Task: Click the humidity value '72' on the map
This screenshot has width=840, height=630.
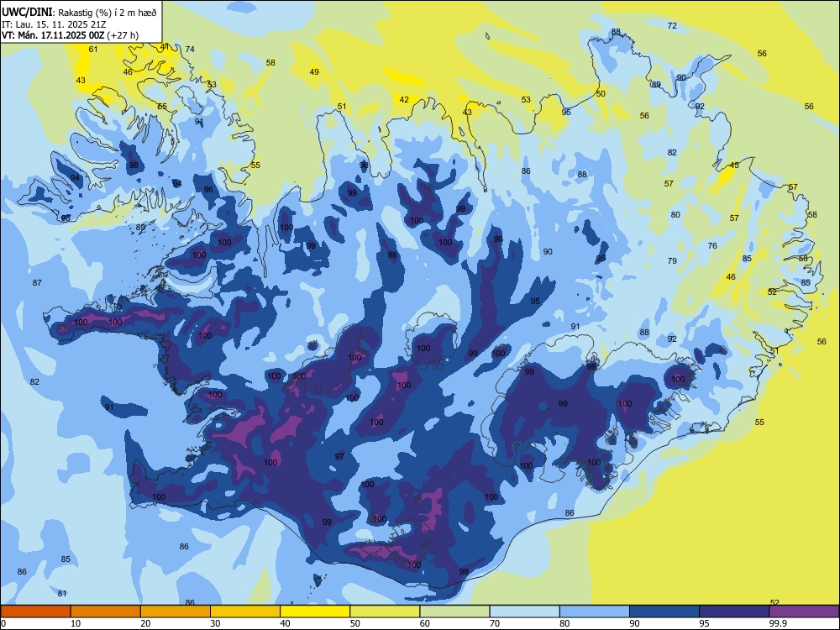Action: [672, 26]
